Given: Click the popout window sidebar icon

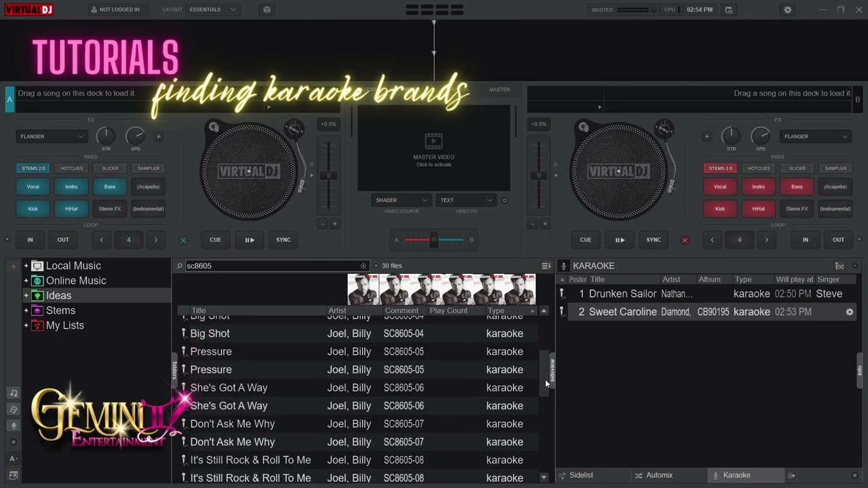Looking at the screenshot, I should point(14,475).
